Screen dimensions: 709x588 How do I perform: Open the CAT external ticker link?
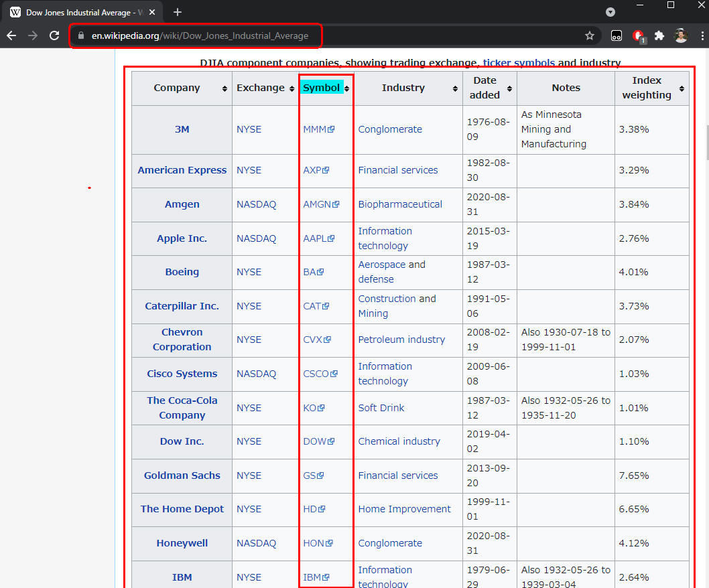pos(316,307)
